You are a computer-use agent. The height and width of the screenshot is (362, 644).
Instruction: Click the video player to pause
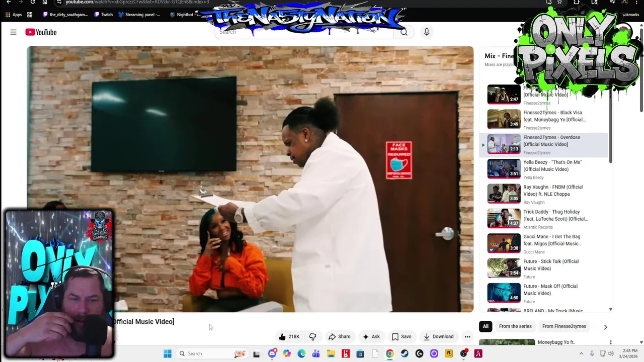[x=250, y=179]
